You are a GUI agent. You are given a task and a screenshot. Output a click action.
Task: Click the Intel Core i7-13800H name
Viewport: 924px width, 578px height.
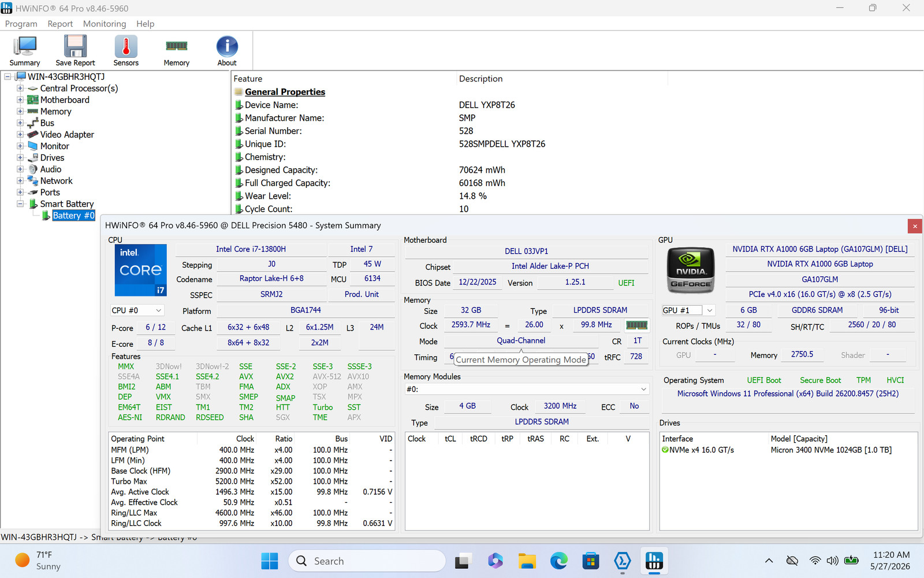251,249
